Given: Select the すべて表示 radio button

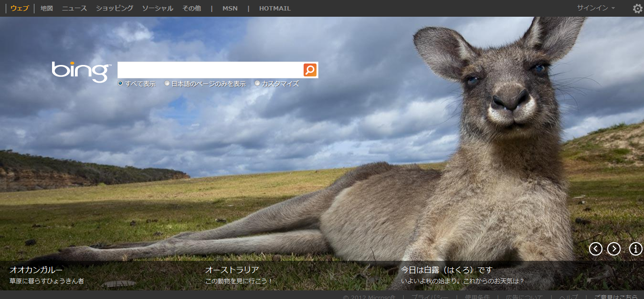Looking at the screenshot, I should (120, 83).
